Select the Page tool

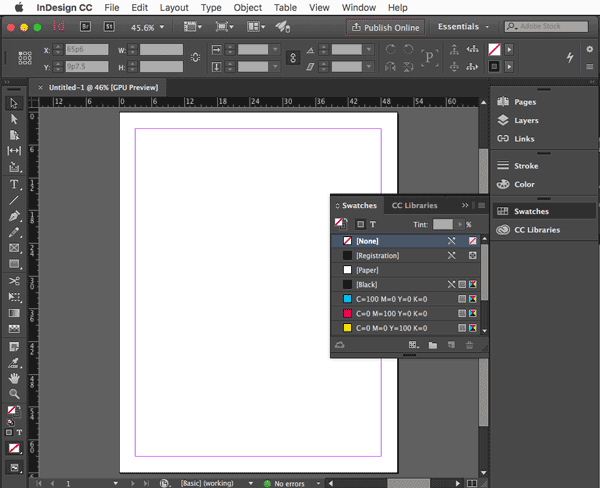(x=14, y=135)
